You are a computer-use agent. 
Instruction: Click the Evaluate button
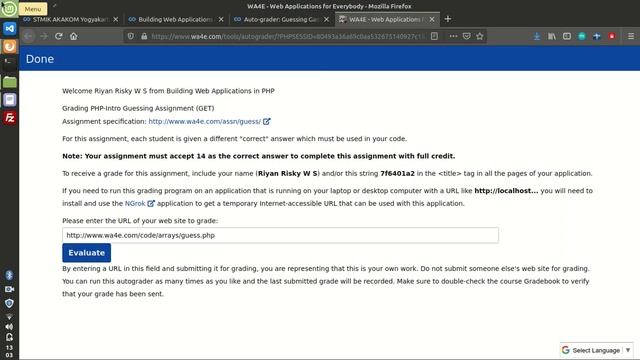87,253
